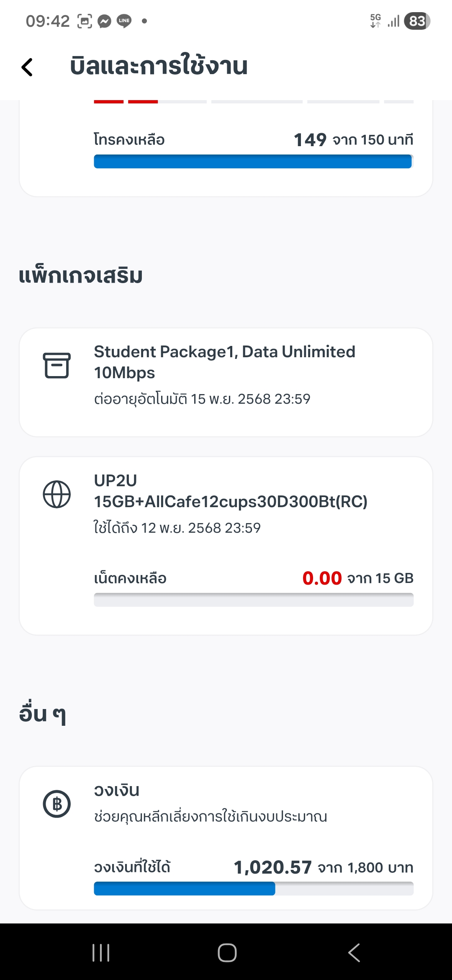Open UP2U 15GB+AllCafe12cups30D300Bt(RC) package title
The width and height of the screenshot is (452, 980).
(230, 491)
